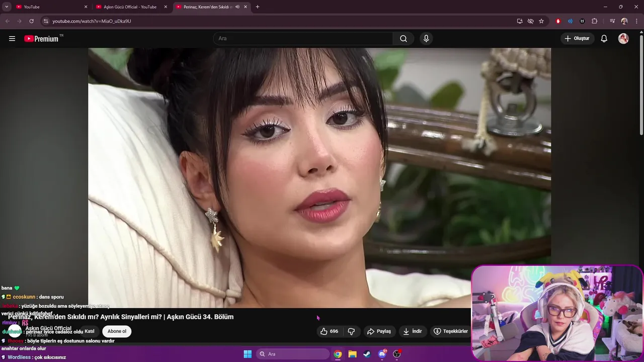This screenshot has height=362, width=644.
Task: Click the crossed-eye icon in the address bar
Action: pos(530,21)
